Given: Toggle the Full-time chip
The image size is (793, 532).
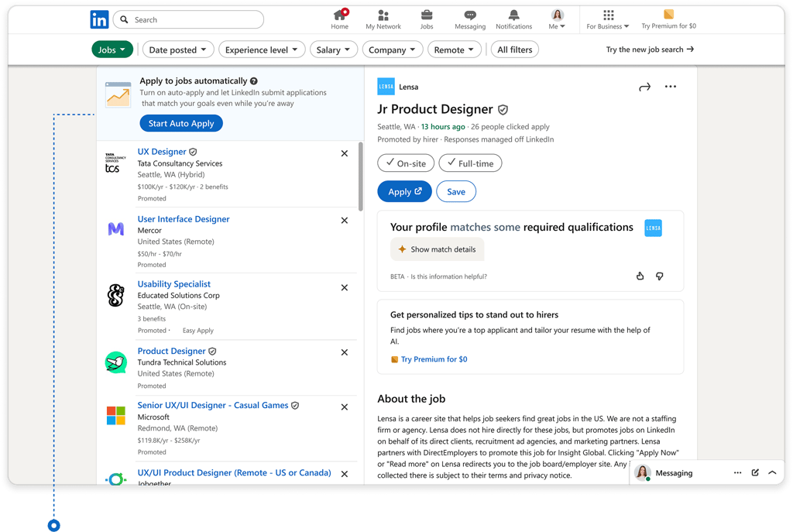Looking at the screenshot, I should tap(470, 163).
